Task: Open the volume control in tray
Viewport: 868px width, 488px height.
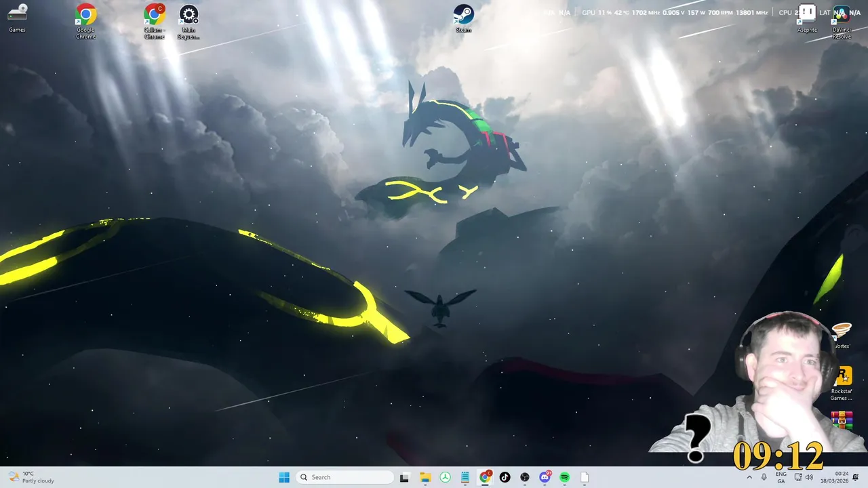Action: [x=809, y=477]
